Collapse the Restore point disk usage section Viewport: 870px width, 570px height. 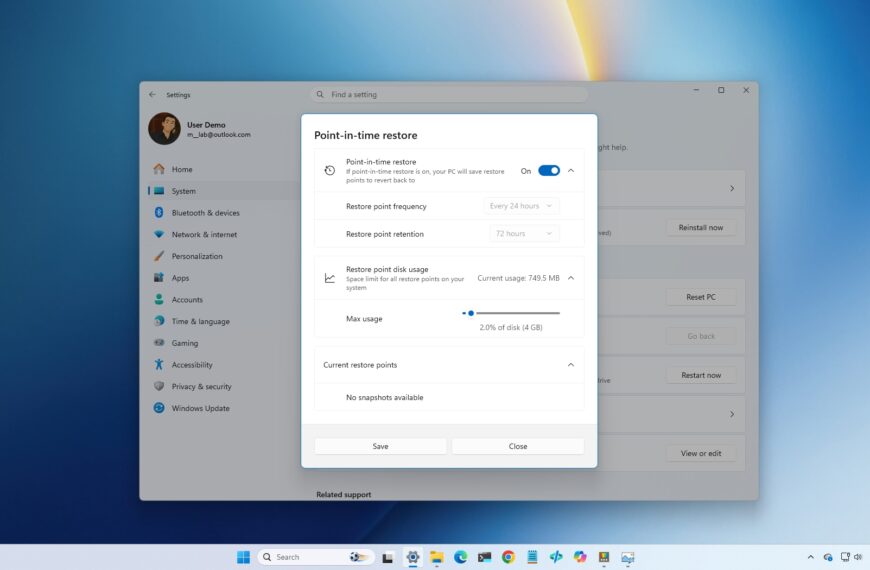(x=571, y=278)
